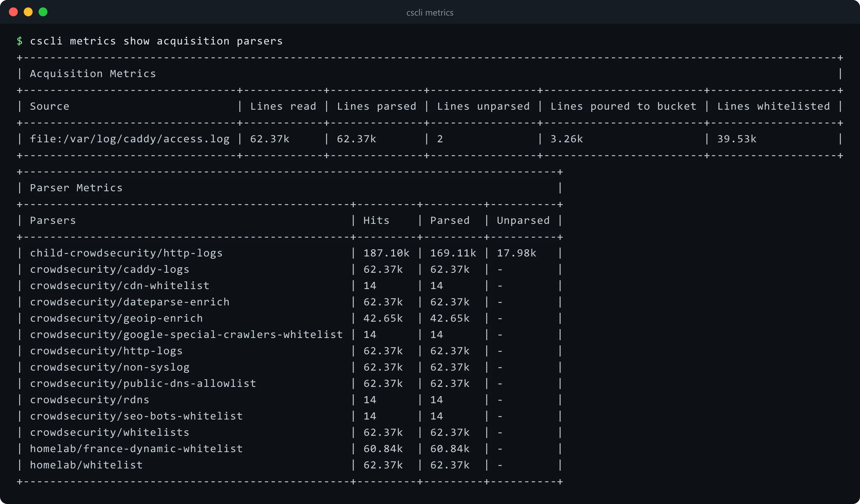Click the 'Source' column header

(50, 106)
